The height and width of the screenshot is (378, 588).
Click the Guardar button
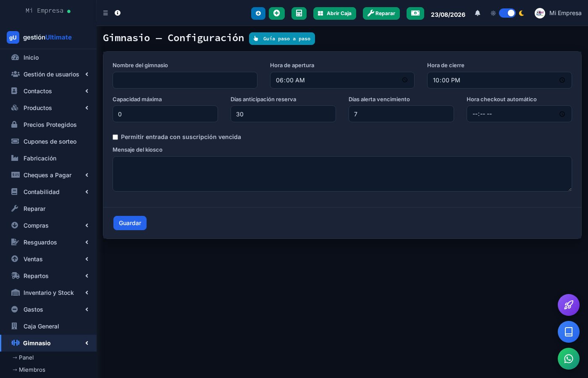(x=130, y=223)
